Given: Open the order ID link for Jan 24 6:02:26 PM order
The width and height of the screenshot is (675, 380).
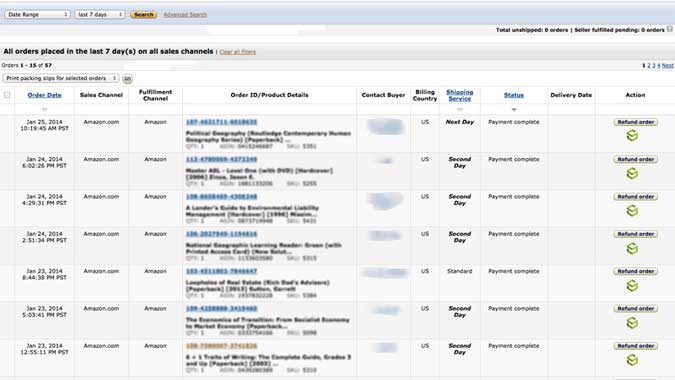Looking at the screenshot, I should [221, 159].
